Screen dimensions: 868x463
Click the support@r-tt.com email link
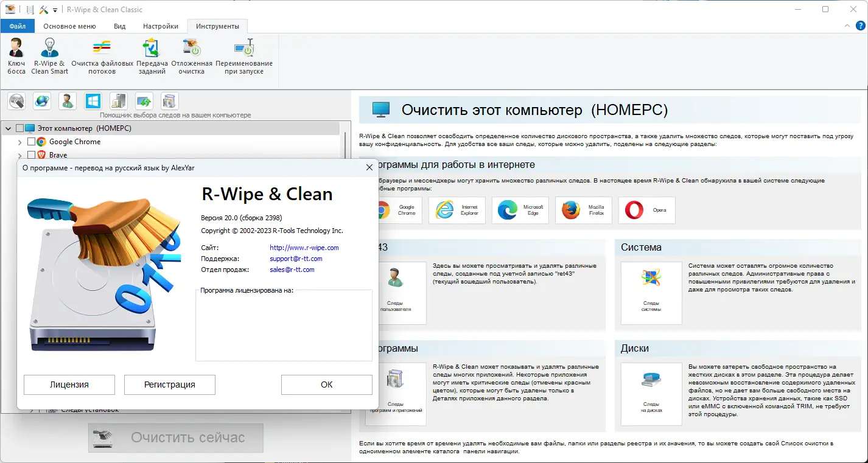(296, 259)
